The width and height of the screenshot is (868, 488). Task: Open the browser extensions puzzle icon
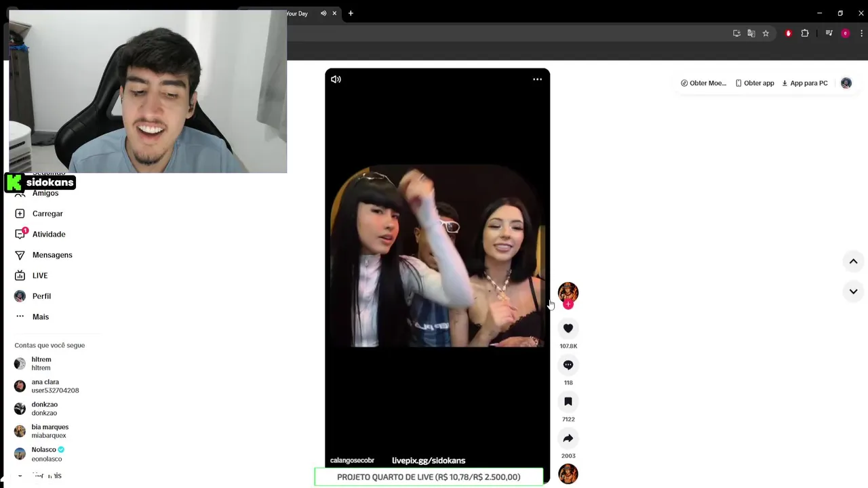[x=805, y=33]
